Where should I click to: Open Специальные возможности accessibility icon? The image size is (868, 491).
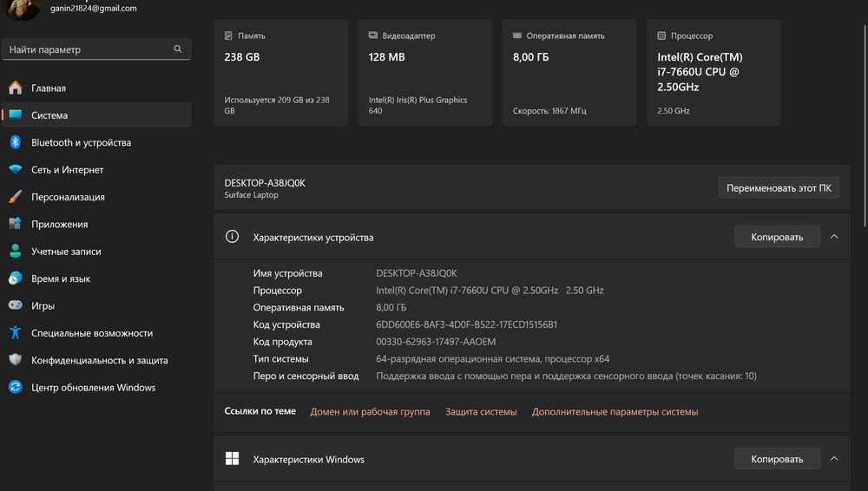(x=15, y=333)
